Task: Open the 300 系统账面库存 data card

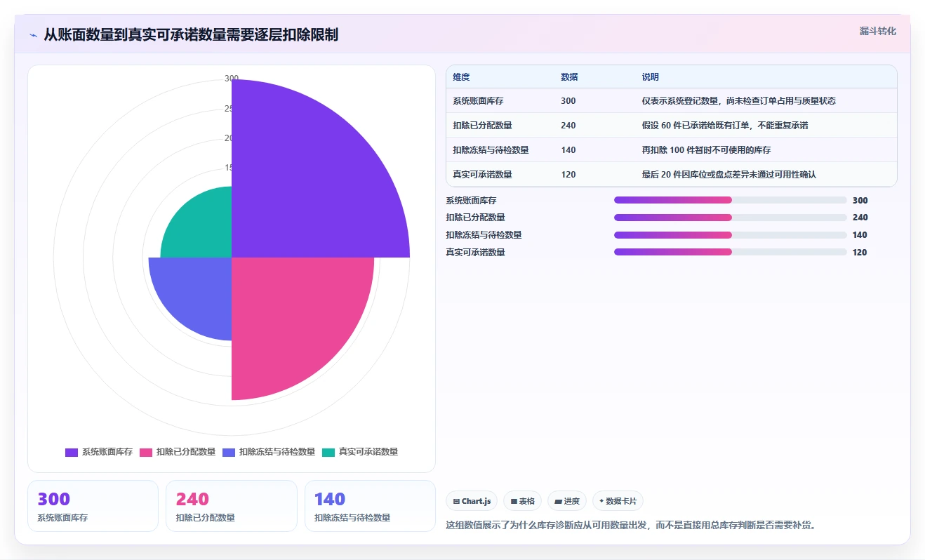Action: 93,506
